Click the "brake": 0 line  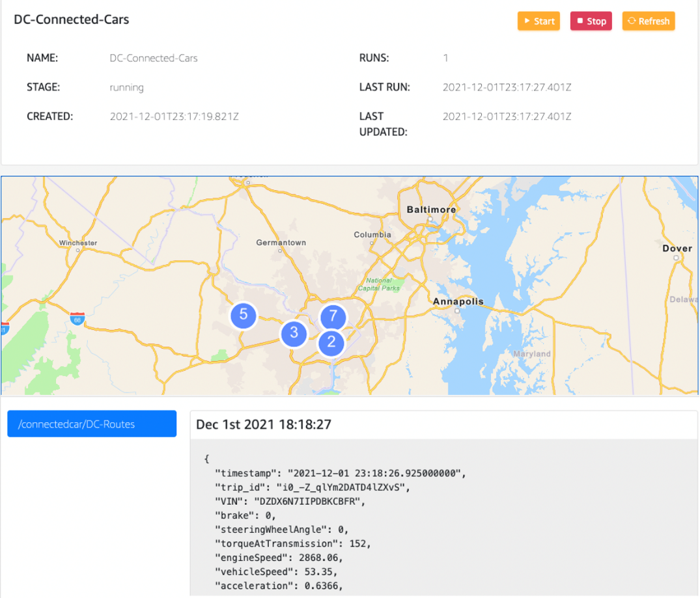pyautogui.click(x=245, y=515)
